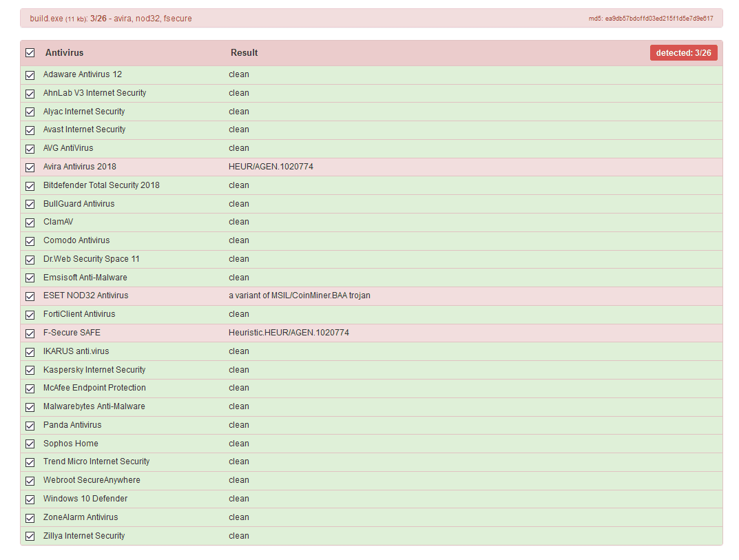739x560 pixels.
Task: Click the clean result for ClamAV
Action: point(239,222)
